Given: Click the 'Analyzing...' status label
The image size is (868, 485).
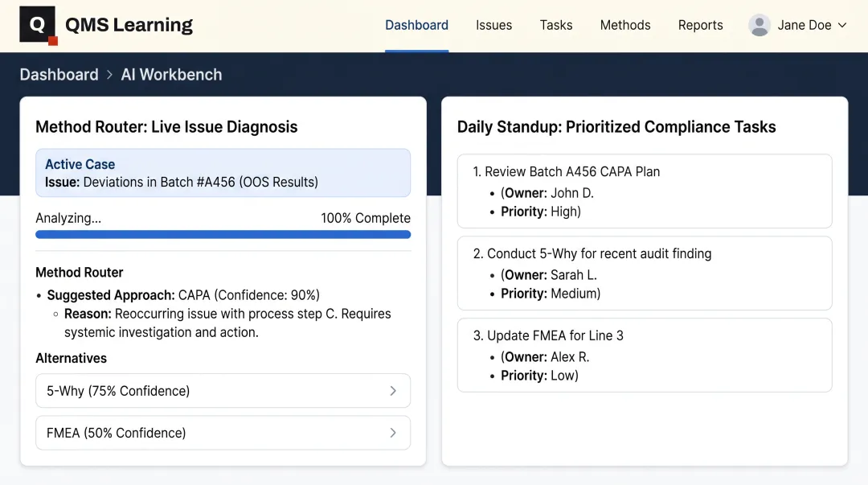Looking at the screenshot, I should [68, 219].
